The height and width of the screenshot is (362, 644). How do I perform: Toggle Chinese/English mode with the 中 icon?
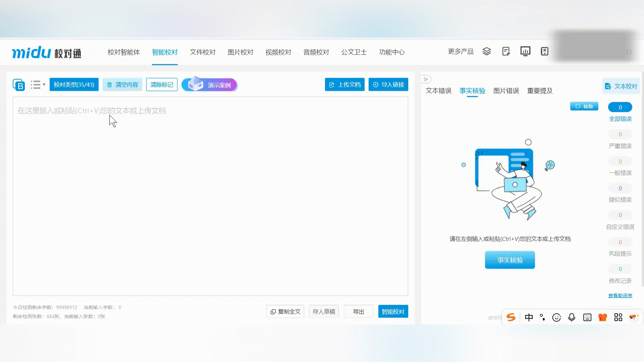(529, 317)
